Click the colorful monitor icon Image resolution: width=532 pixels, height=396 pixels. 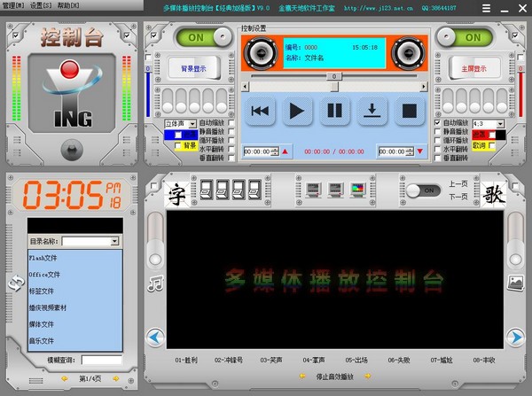[x=357, y=190]
